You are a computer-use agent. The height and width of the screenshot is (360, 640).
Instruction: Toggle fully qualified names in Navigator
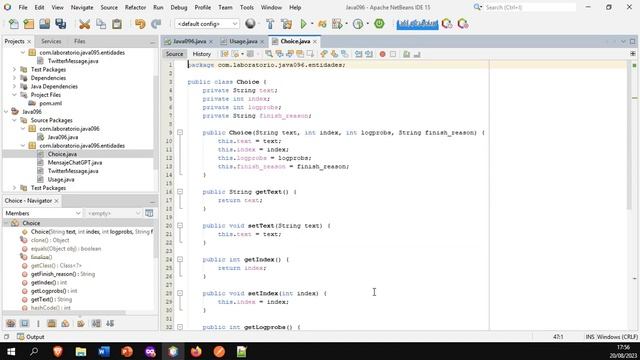coord(81,324)
